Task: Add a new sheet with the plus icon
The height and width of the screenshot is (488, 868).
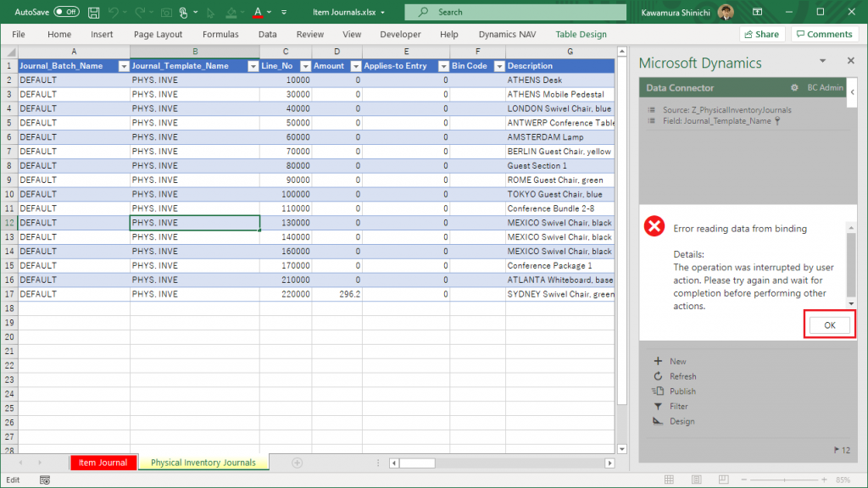Action: (x=298, y=463)
